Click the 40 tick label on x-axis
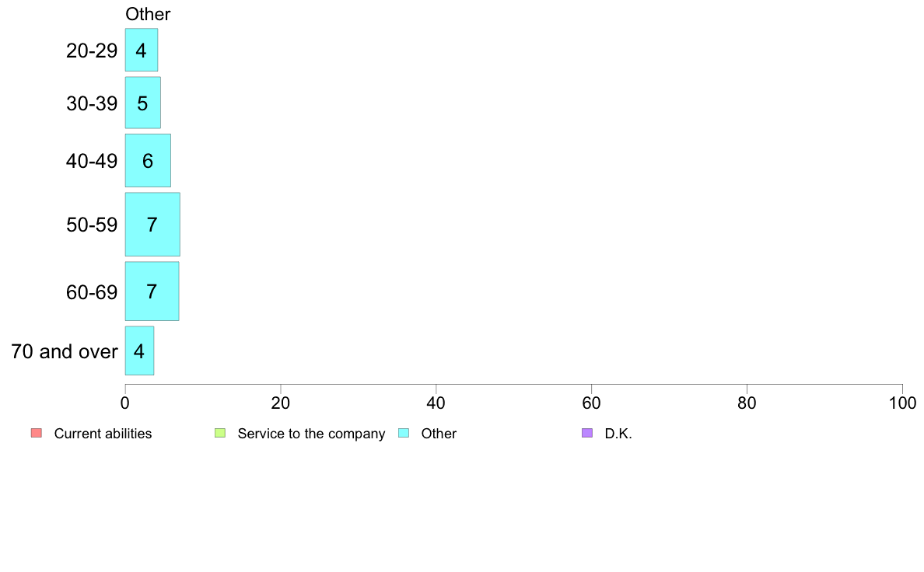The width and height of the screenshot is (924, 572). pos(436,403)
